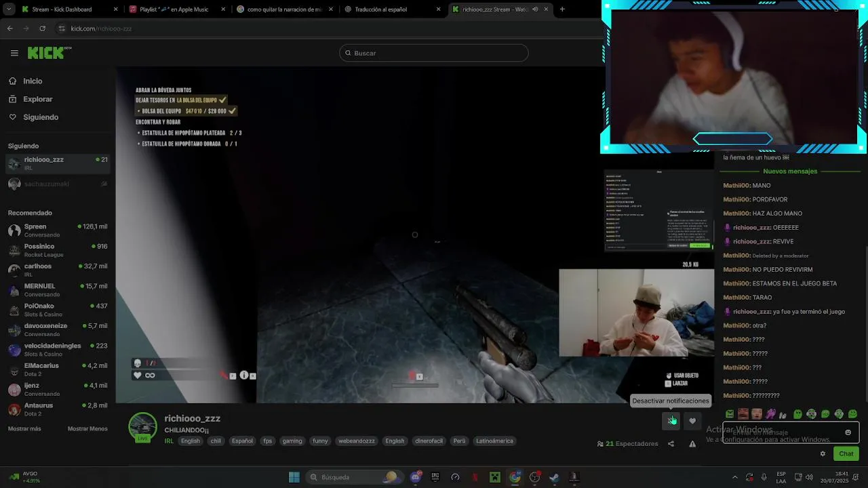
Task: Switch to Traducción al español tab
Action: [391, 9]
